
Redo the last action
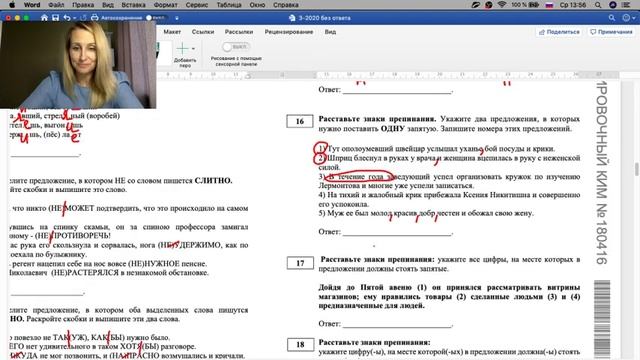(84, 18)
